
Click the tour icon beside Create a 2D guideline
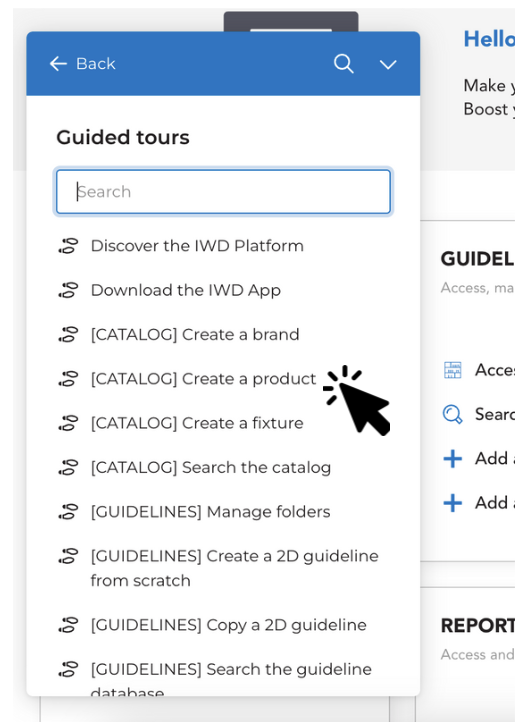click(68, 556)
